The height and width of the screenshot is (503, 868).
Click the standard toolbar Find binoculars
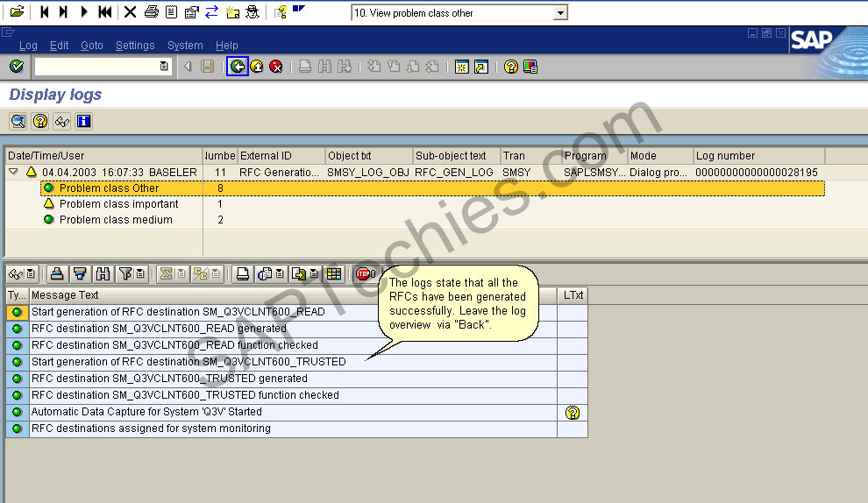[x=325, y=67]
